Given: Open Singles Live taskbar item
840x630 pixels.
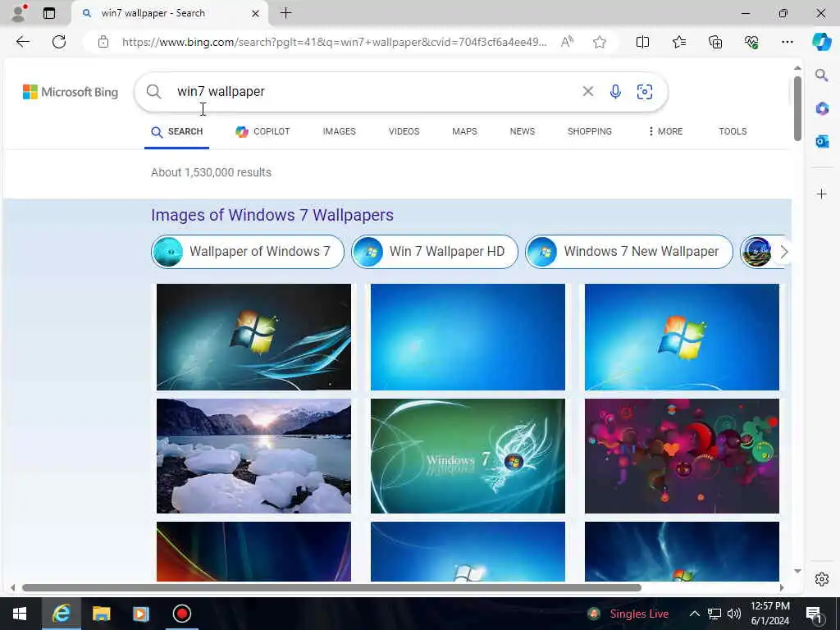Looking at the screenshot, I should 628,614.
